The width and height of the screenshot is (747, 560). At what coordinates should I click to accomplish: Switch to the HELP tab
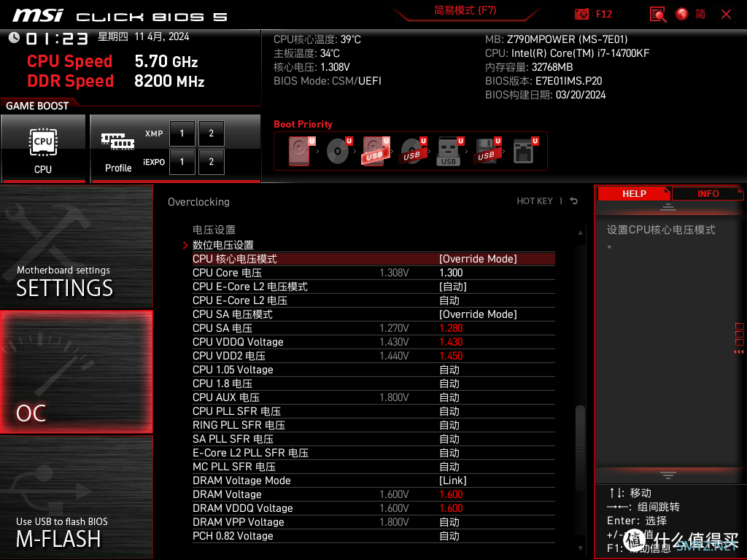pos(634,194)
